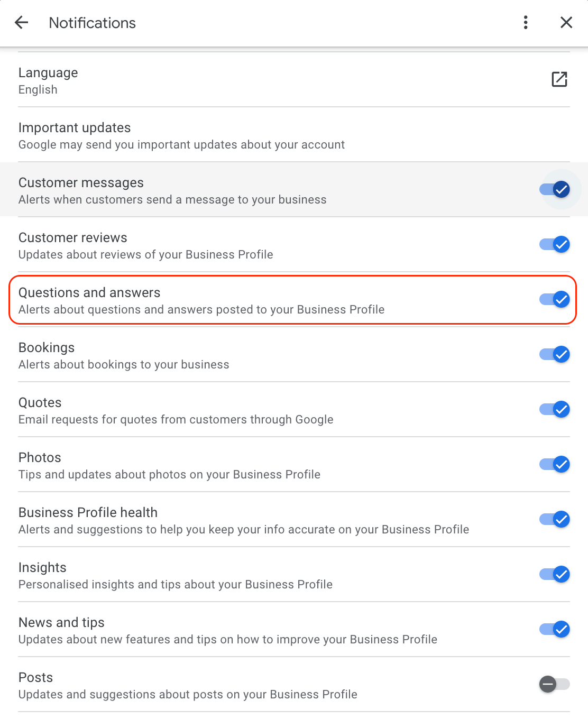Click the Language row label
Screen dimensions: 588x719
pyautogui.click(x=48, y=73)
